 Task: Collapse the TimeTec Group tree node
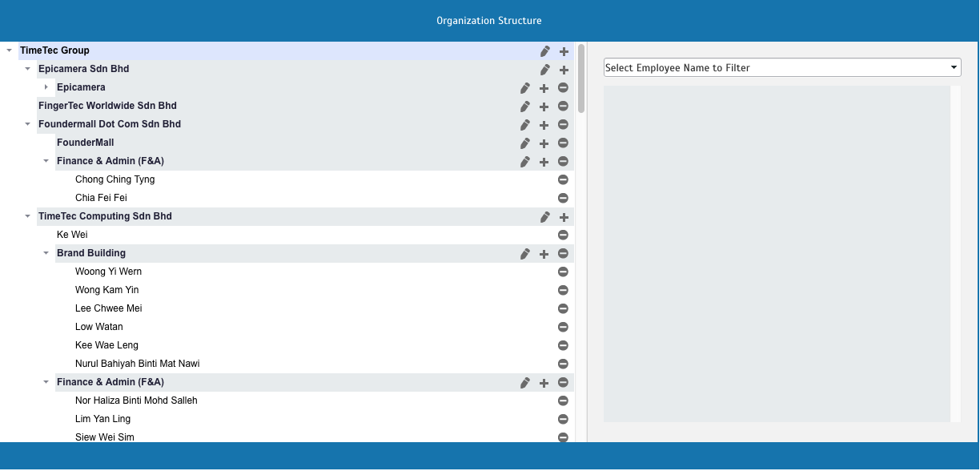(9, 50)
